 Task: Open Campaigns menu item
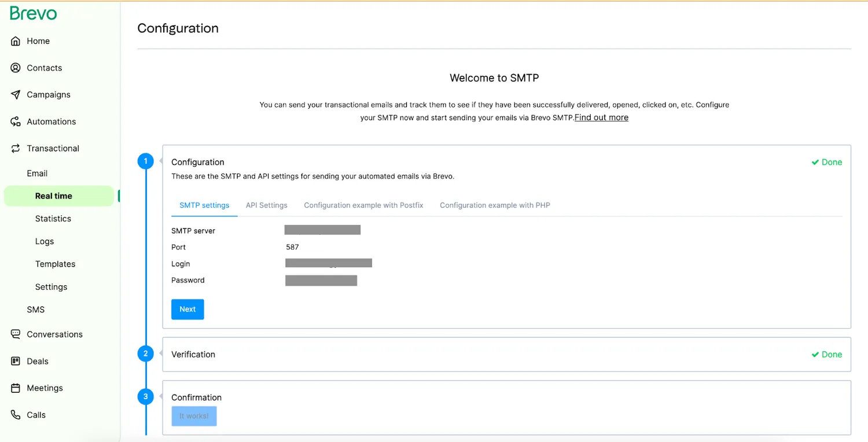click(x=49, y=95)
